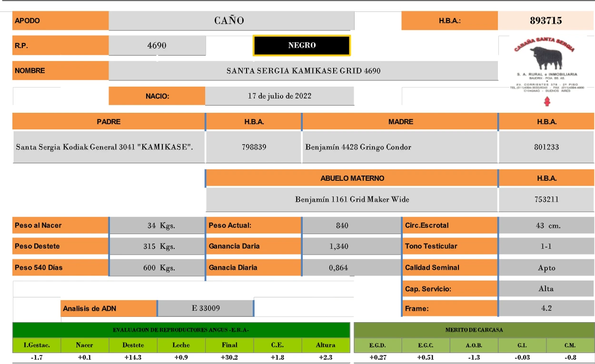
Task: Click Cap. Servicio value Alta
Action: tap(546, 288)
